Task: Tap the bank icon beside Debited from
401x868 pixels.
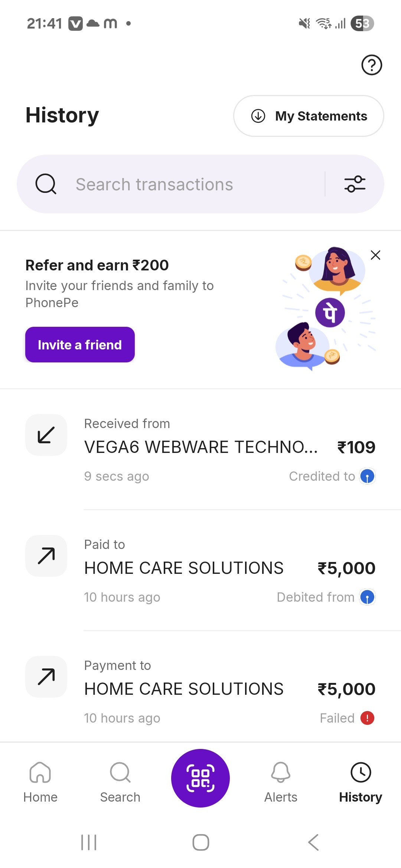Action: tap(367, 597)
